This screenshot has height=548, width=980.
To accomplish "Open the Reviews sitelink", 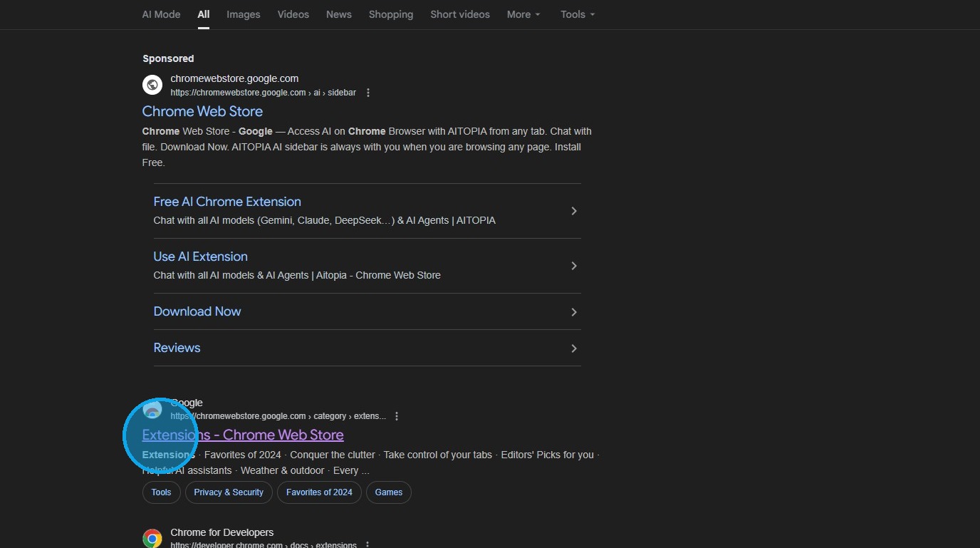I will click(177, 348).
